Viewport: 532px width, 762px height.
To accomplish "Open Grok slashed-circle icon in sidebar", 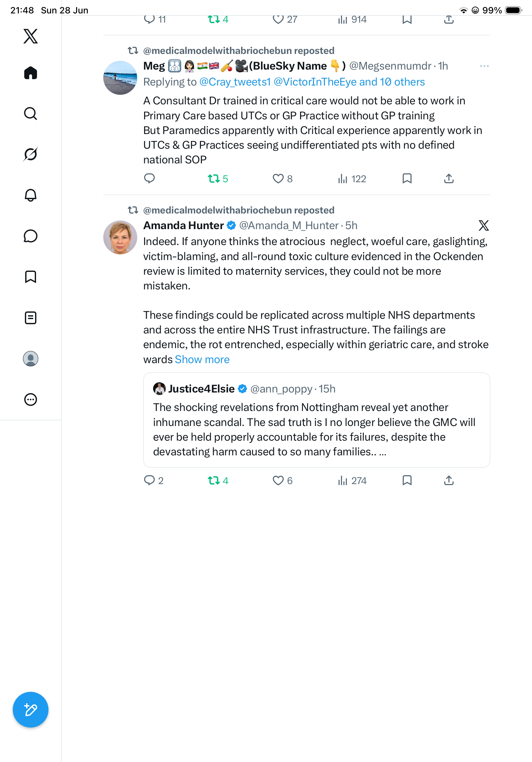I will 31,154.
